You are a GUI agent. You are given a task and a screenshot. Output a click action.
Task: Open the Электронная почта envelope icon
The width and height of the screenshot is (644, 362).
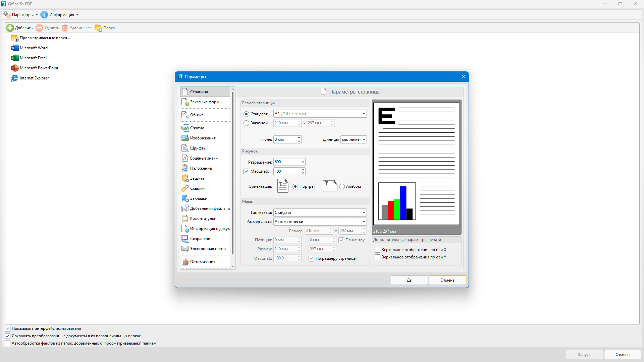[185, 249]
